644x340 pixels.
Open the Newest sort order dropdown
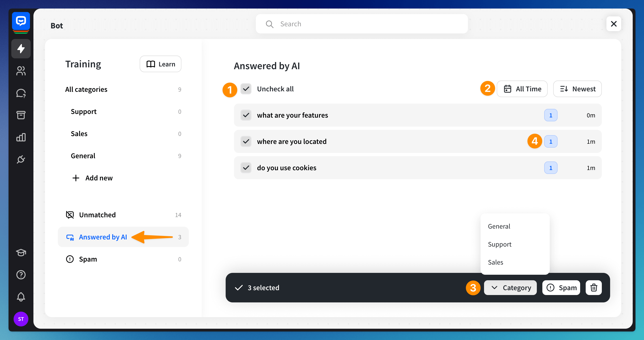click(577, 89)
